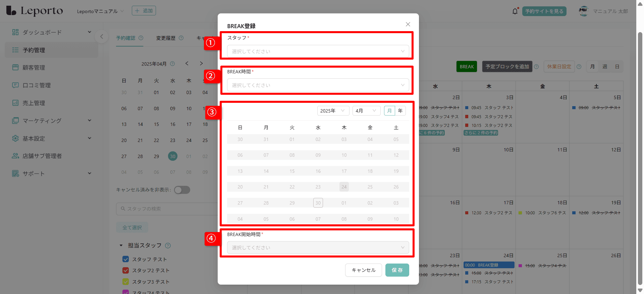Viewport: 644px width, 294px height.
Task: Click the help icon beside 2025年04月
Action: pos(172,64)
